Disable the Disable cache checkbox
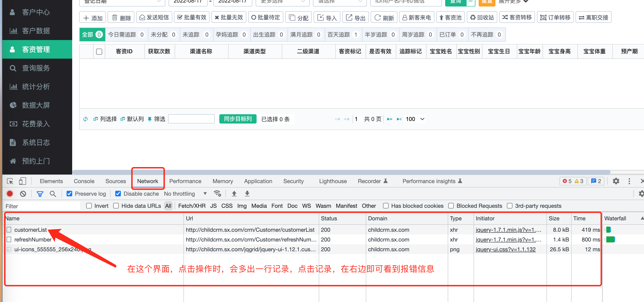 point(118,194)
